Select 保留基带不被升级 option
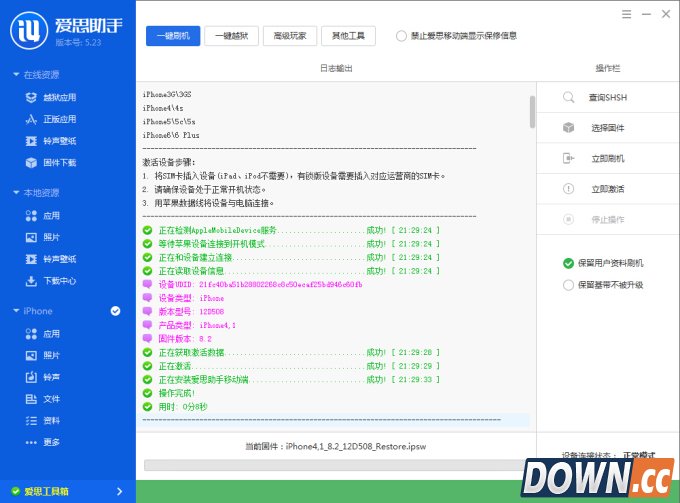The width and height of the screenshot is (680, 503). coord(569,285)
